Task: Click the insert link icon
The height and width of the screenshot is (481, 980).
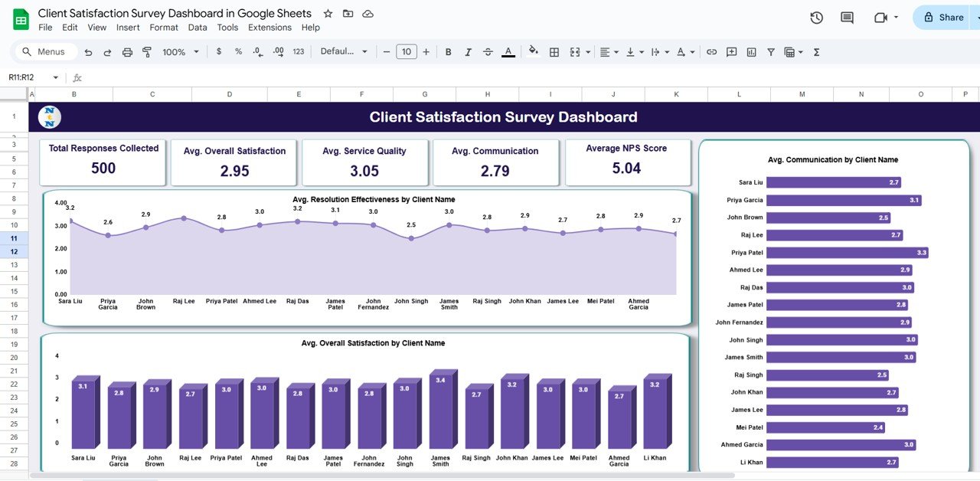Action: (711, 52)
